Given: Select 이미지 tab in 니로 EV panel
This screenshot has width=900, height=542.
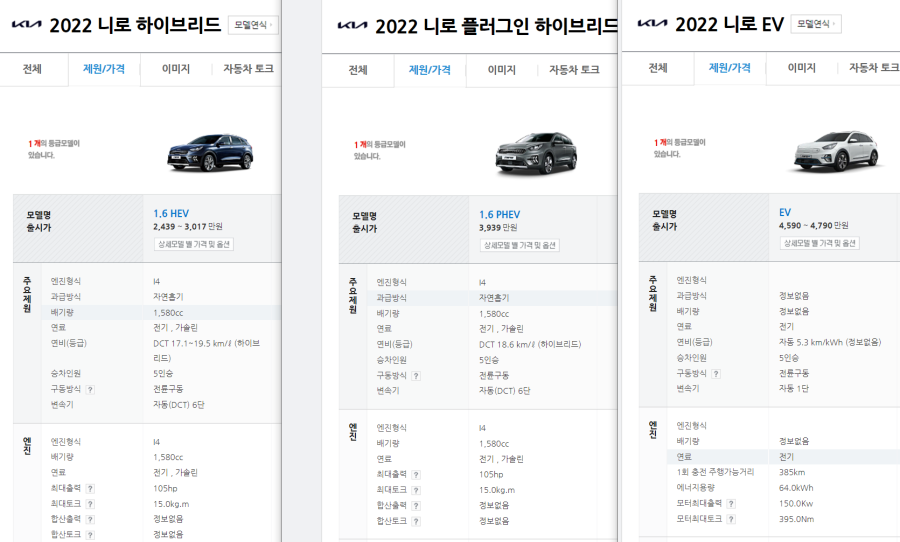Looking at the screenshot, I should 801,68.
